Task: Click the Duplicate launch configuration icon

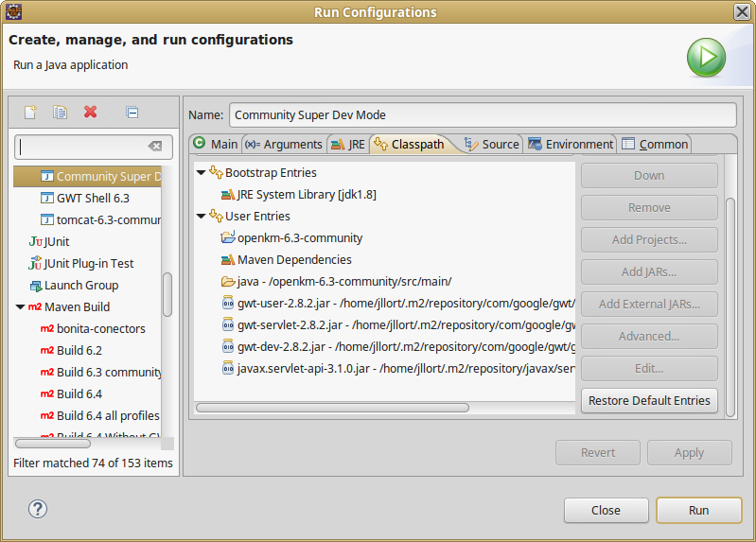Action: [61, 113]
